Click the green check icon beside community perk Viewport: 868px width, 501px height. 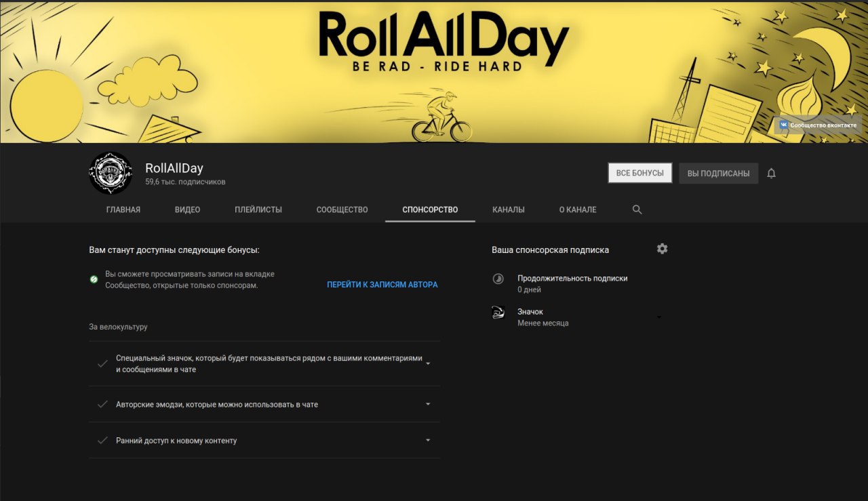94,279
